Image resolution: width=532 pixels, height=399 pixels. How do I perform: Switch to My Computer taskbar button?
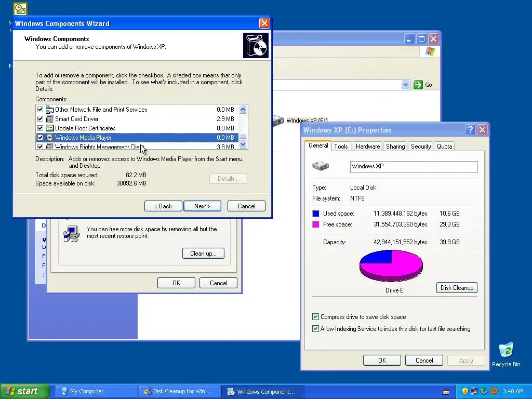coord(97,391)
